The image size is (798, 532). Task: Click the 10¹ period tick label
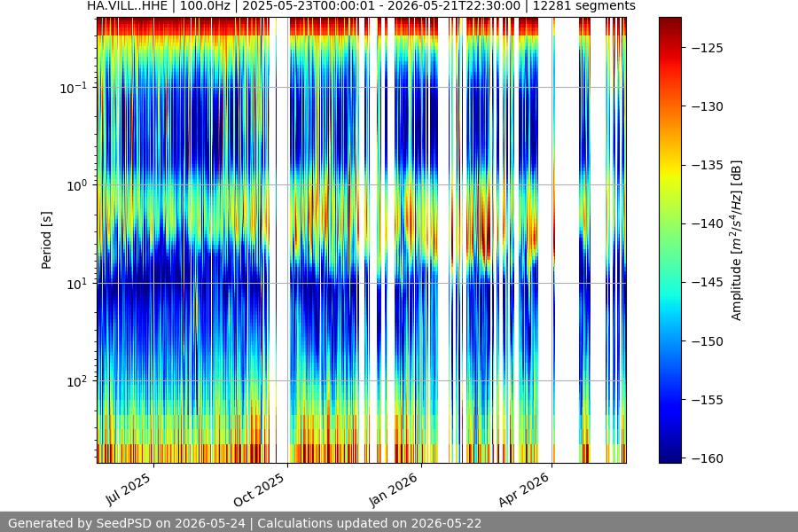[x=76, y=284]
